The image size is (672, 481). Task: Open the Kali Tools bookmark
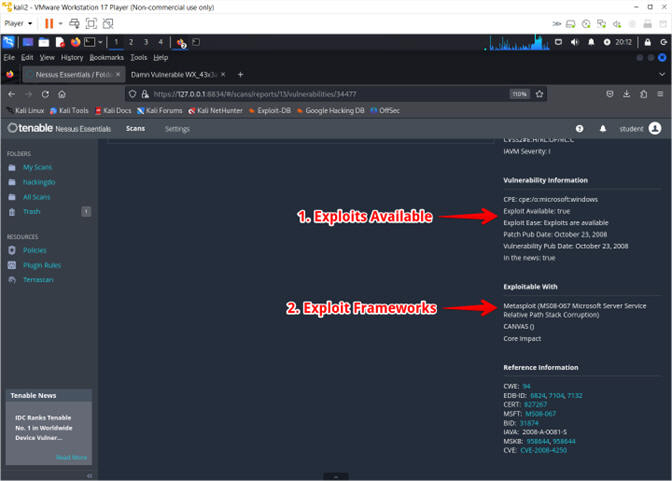(69, 111)
